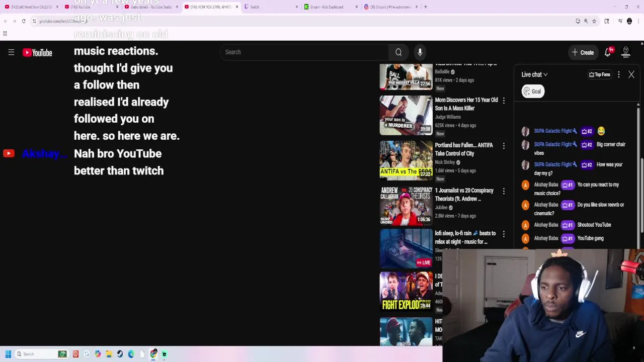Click the live chat scrollbar
644x362 pixels.
[x=638, y=176]
